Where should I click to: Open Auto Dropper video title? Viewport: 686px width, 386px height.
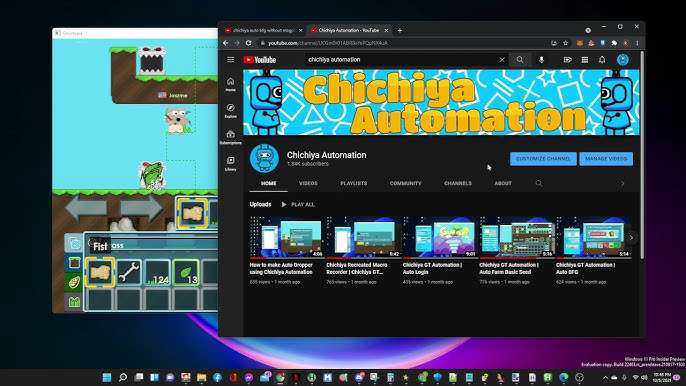281,268
